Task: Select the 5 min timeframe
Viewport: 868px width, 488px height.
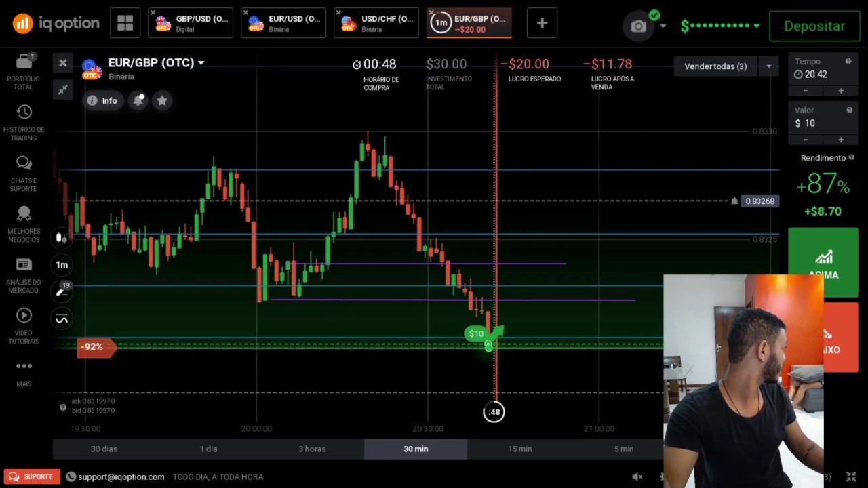Action: [624, 449]
